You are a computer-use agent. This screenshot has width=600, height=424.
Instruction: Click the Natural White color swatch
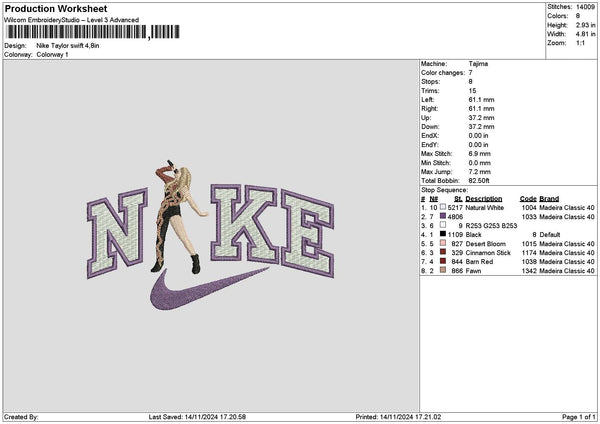click(x=443, y=207)
